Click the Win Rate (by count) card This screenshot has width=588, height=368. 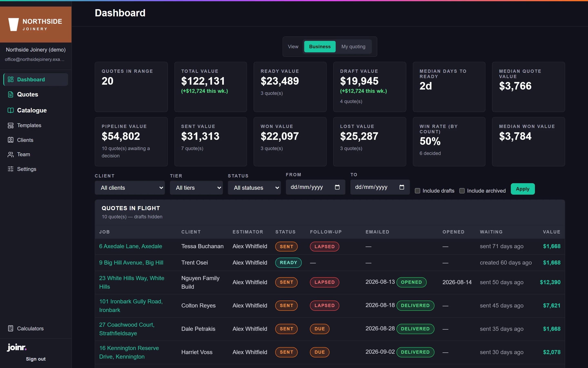[449, 142]
